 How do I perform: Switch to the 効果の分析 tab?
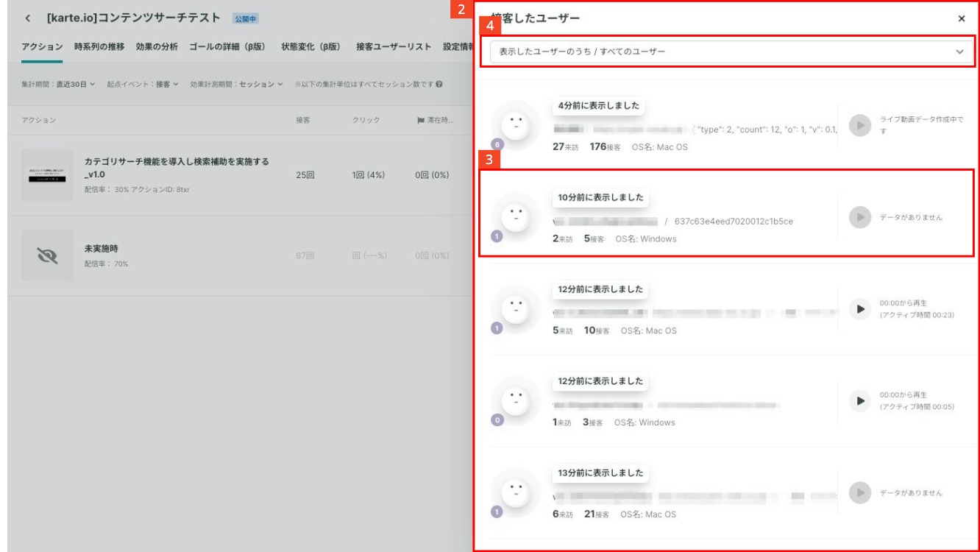click(x=157, y=46)
